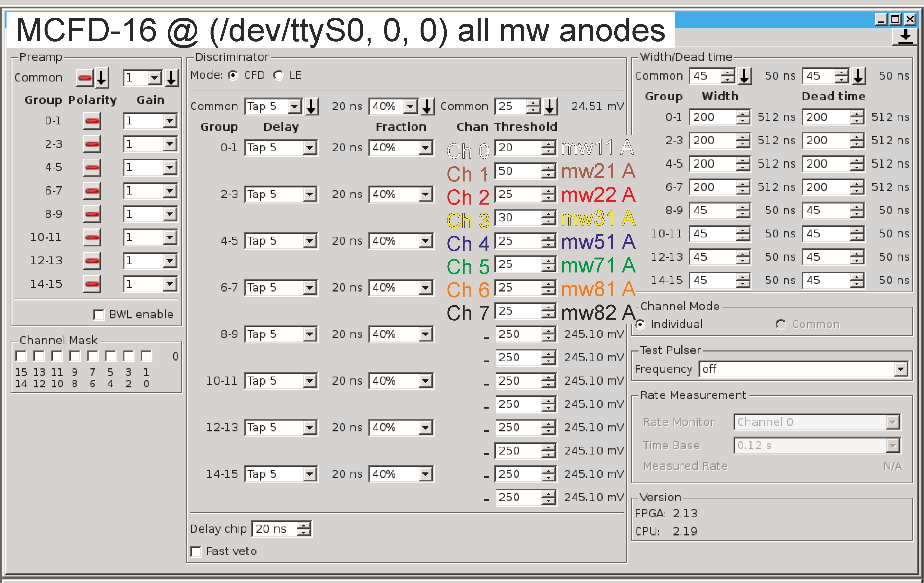Toggle polarity for group 8-9
Viewport: 924px width, 583px height.
(x=92, y=214)
